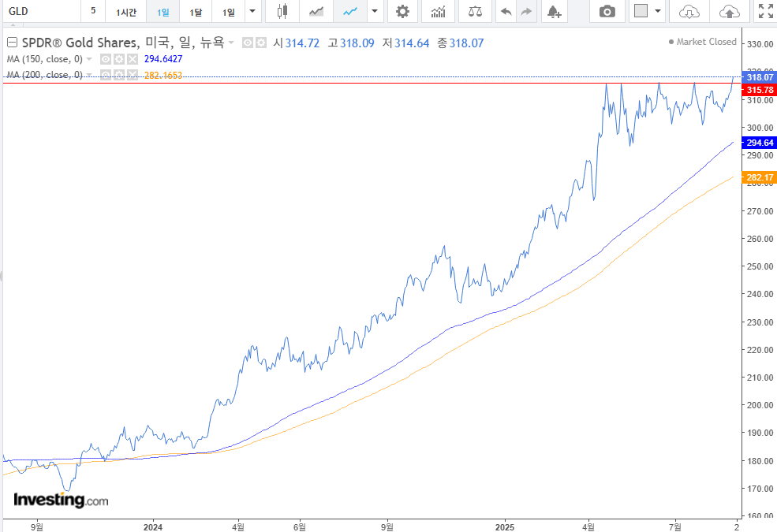777x532 pixels.
Task: Click the MA (200, close, 0) label
Action: [45, 75]
